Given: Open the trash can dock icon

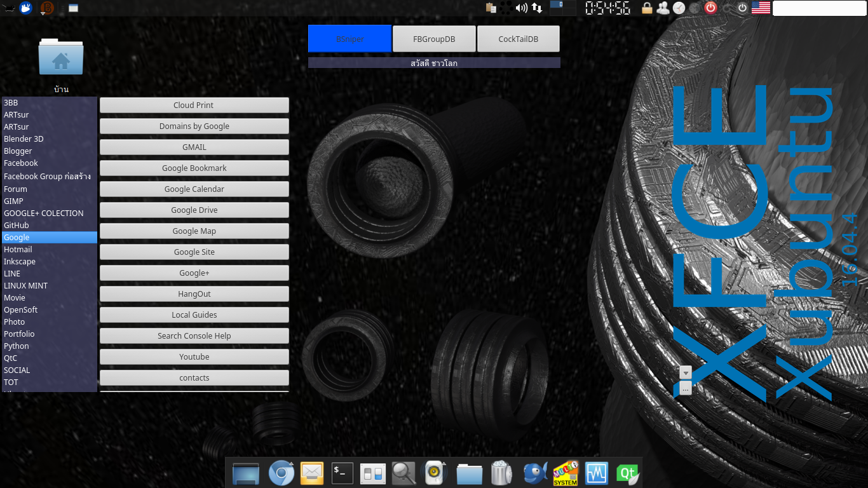Looking at the screenshot, I should [501, 473].
